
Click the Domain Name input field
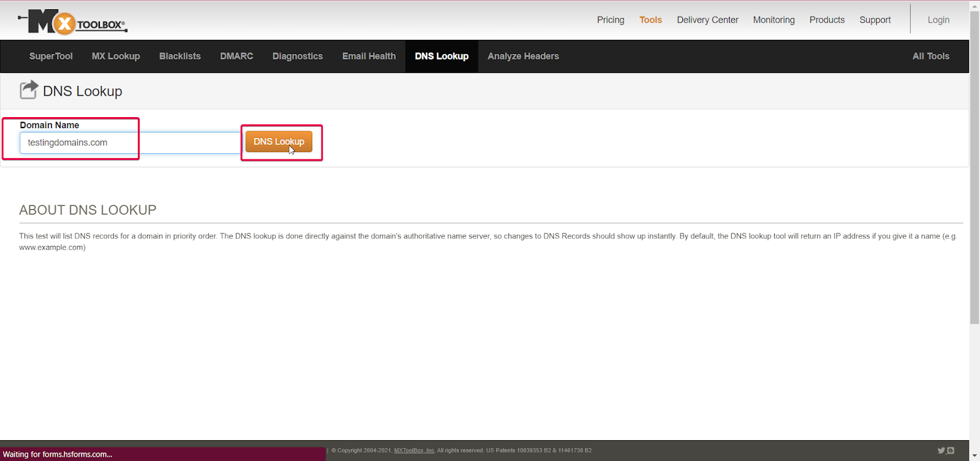pos(130,143)
